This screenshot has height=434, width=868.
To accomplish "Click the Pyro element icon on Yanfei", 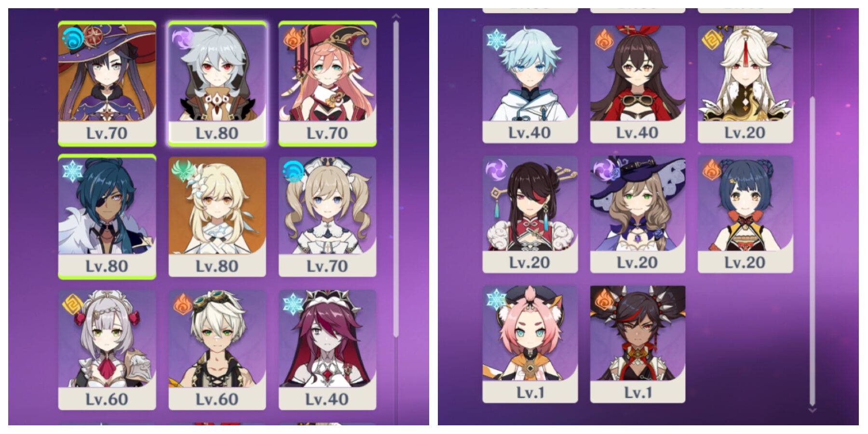I will coord(293,39).
